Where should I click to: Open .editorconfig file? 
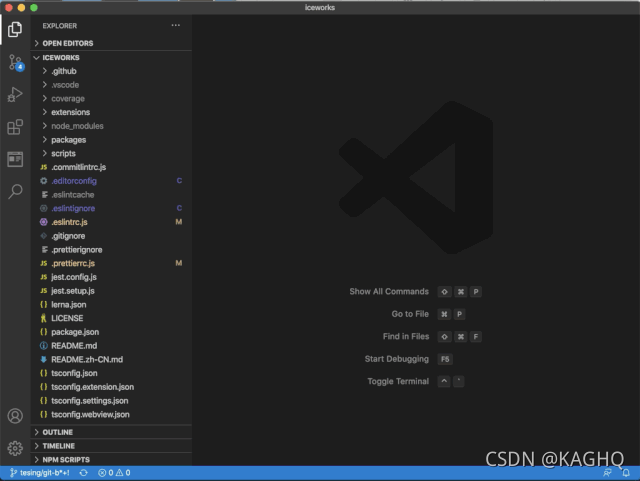[111, 181]
